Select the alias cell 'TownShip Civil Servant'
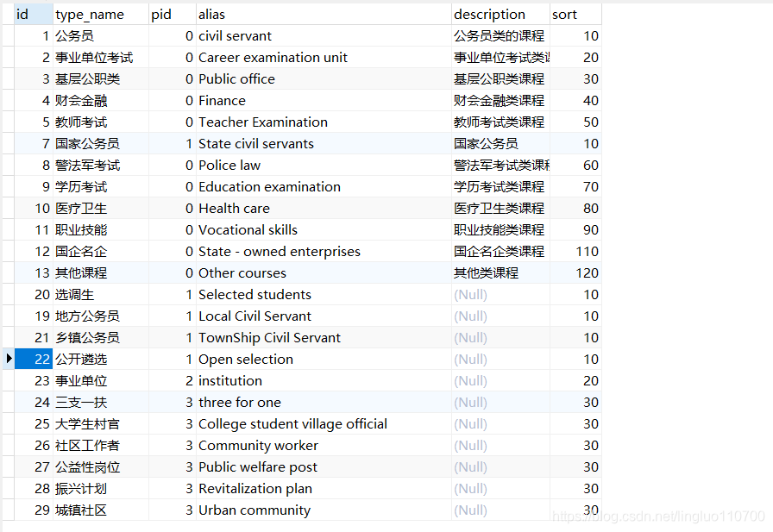This screenshot has width=773, height=532. [x=324, y=337]
